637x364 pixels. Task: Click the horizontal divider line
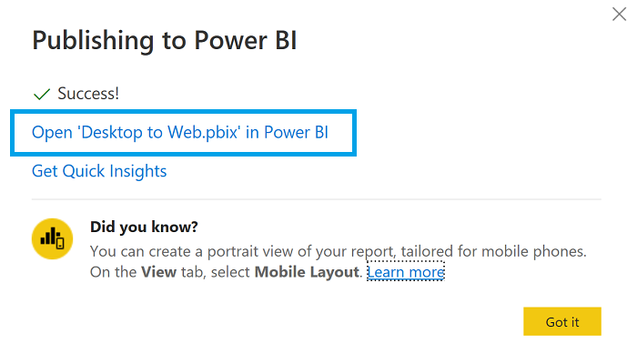(x=316, y=198)
